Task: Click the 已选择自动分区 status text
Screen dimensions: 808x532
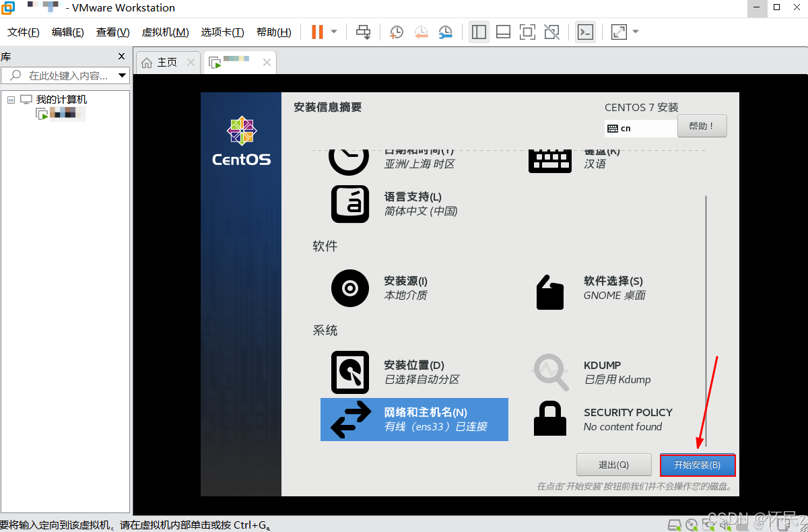Action: [422, 379]
